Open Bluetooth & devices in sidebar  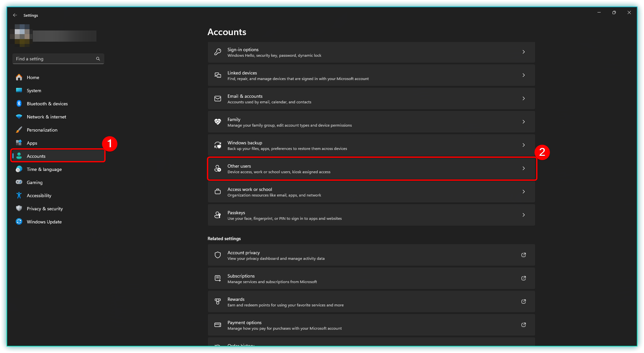tap(47, 104)
